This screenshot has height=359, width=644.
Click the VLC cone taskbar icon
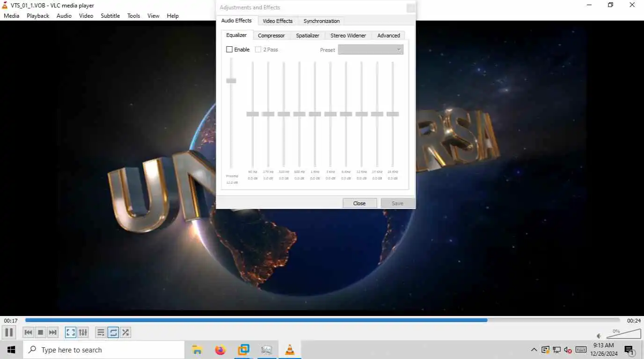click(x=290, y=350)
